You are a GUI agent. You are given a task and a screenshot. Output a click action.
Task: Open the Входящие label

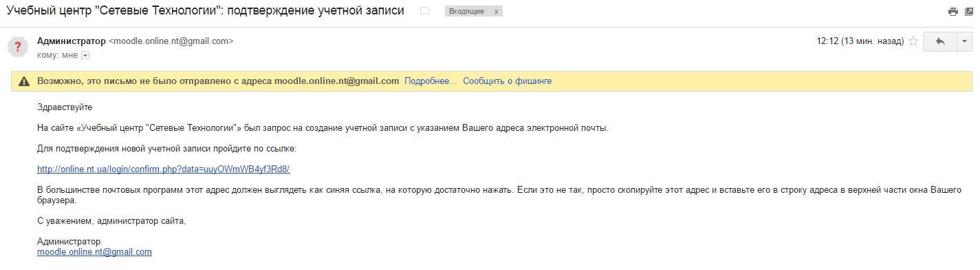(466, 12)
